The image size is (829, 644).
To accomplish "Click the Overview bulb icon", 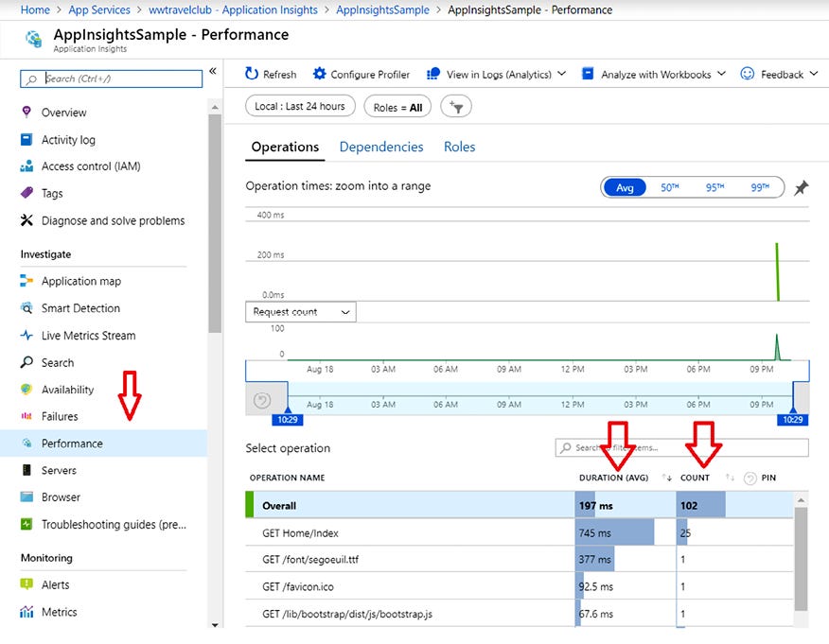I will pos(26,112).
